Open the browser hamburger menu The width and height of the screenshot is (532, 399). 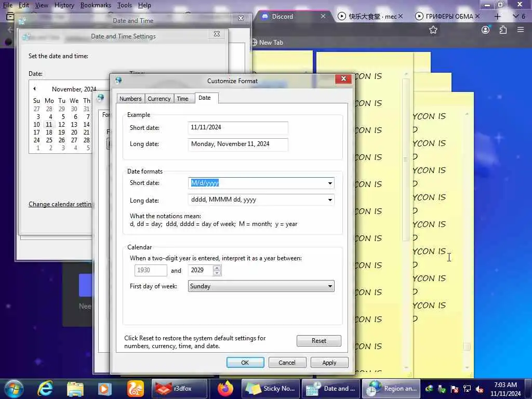tap(521, 30)
